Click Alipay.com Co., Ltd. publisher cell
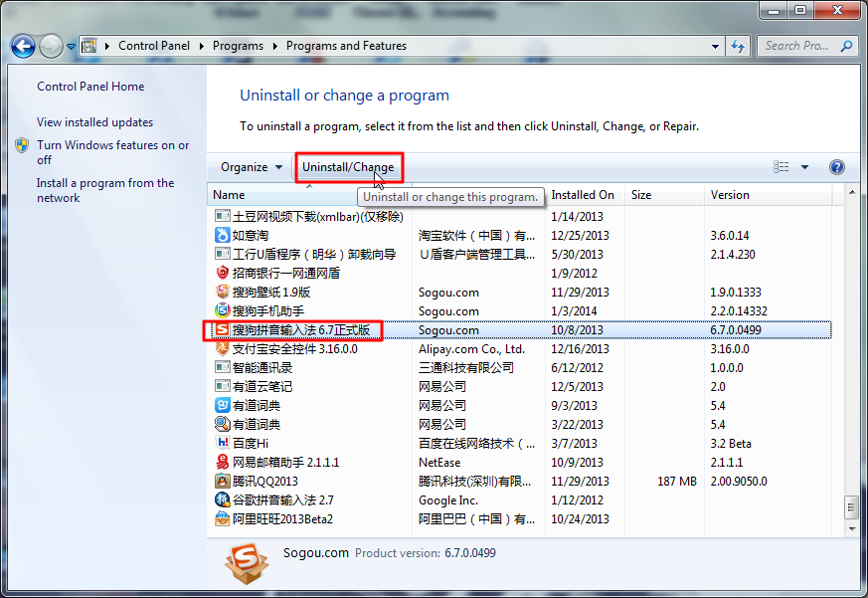This screenshot has height=598, width=868. click(471, 349)
